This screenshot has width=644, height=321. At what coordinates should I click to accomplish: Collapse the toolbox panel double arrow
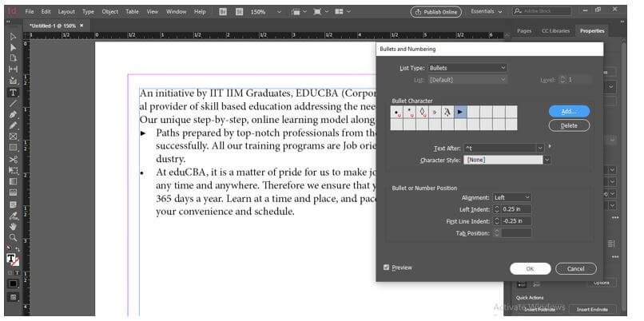click(x=8, y=22)
